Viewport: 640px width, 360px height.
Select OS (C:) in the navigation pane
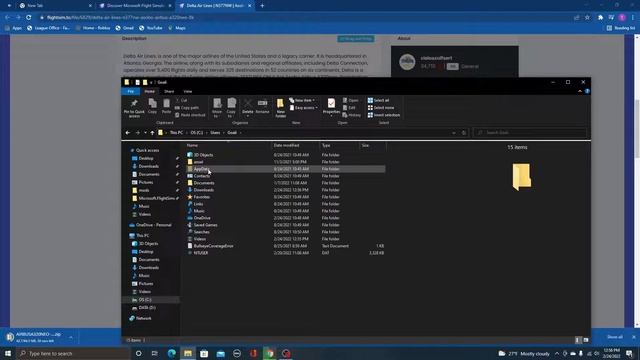click(x=151, y=300)
